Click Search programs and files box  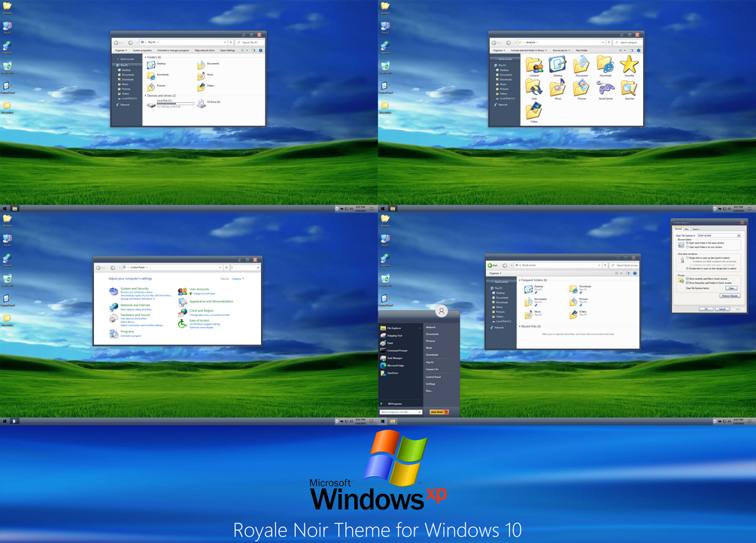coord(401,412)
